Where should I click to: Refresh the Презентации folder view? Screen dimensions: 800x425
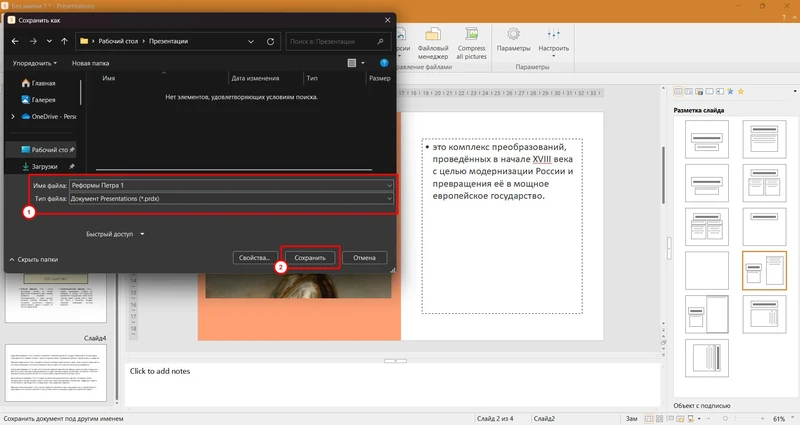click(x=270, y=41)
